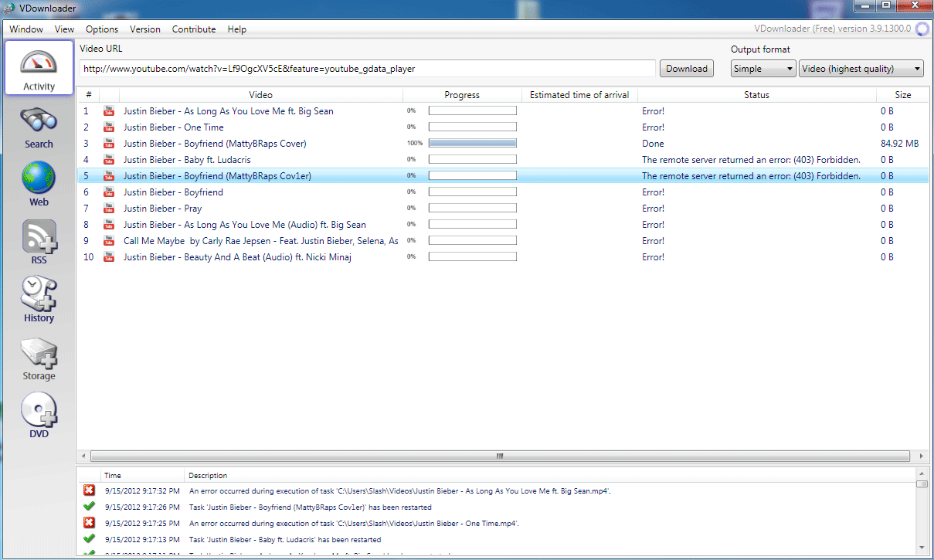Viewport: 934px width, 560px height.
Task: Open the Video (highest quality) dropdown
Action: [860, 68]
